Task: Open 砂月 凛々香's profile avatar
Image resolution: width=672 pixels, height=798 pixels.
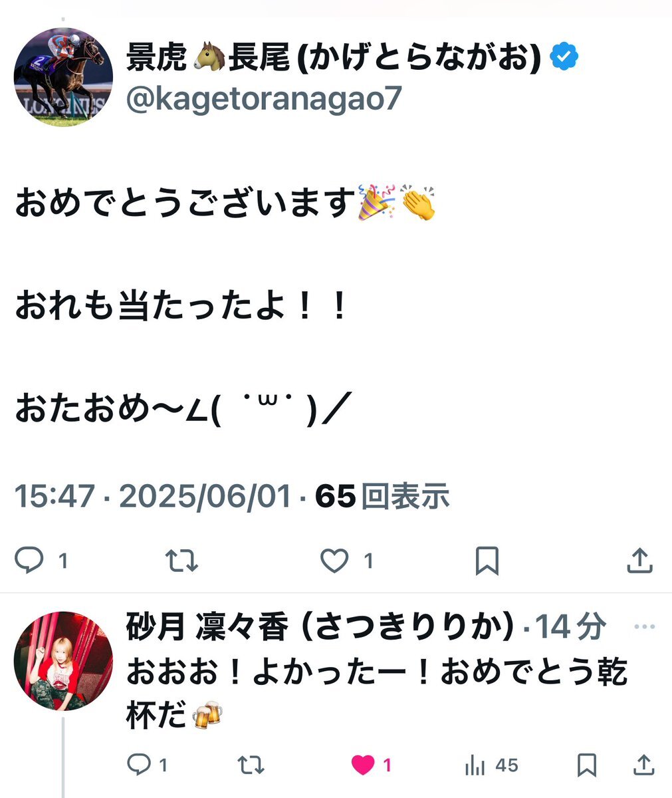Action: 63,661
